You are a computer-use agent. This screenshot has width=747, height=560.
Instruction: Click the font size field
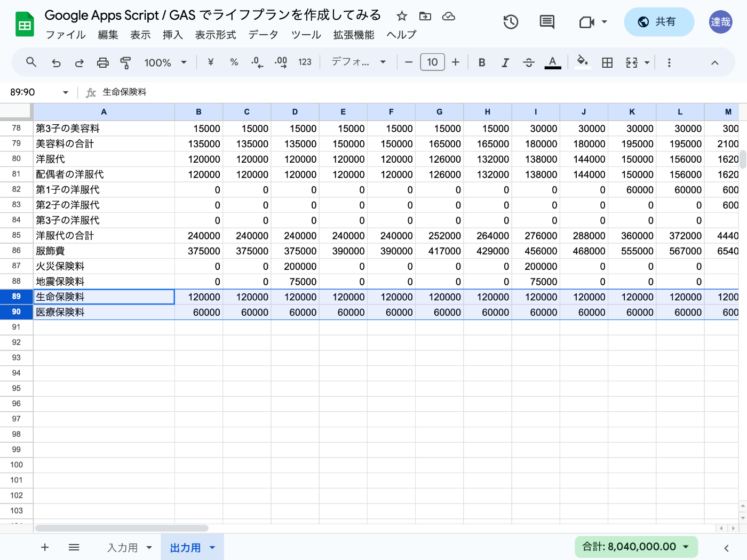432,62
